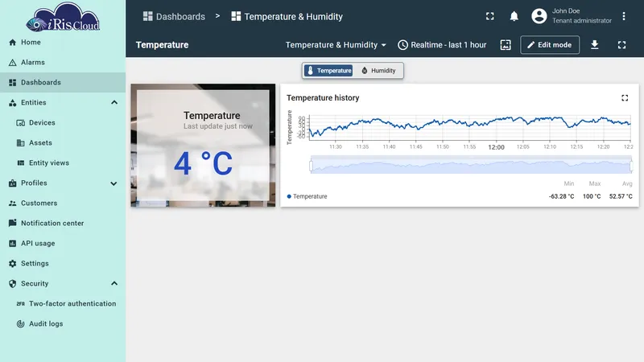Expand Temperature history widget to fullscreen
Viewport: 644px width, 362px height.
tap(625, 97)
